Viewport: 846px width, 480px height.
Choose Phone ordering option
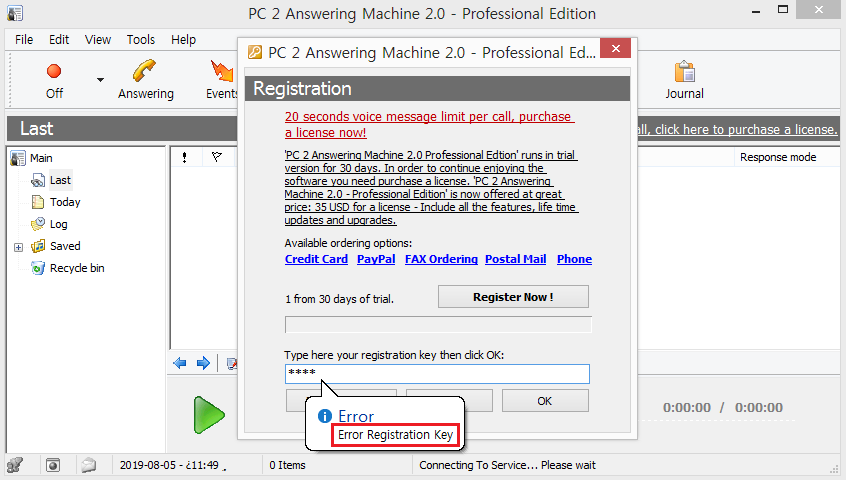[x=574, y=259]
